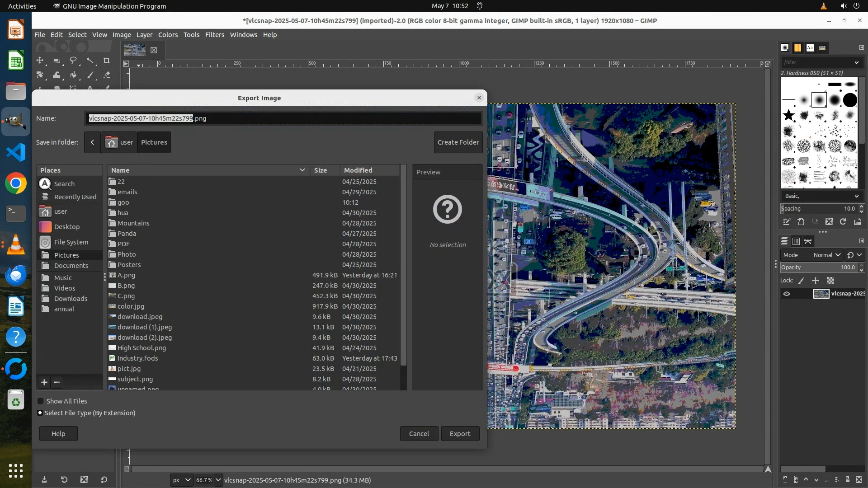Open the Channels tab in layers dock
The height and width of the screenshot is (488, 868).
tap(796, 241)
